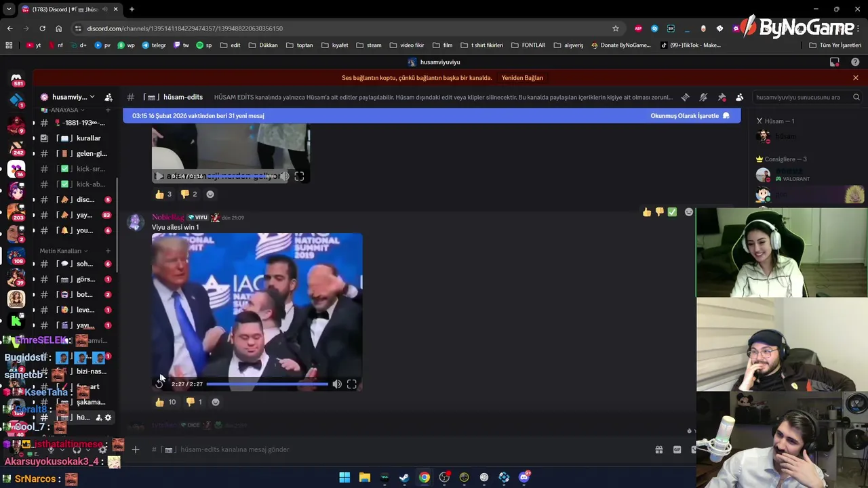The height and width of the screenshot is (488, 868).
Task: Open Trump video in fullscreen
Action: pos(352,384)
